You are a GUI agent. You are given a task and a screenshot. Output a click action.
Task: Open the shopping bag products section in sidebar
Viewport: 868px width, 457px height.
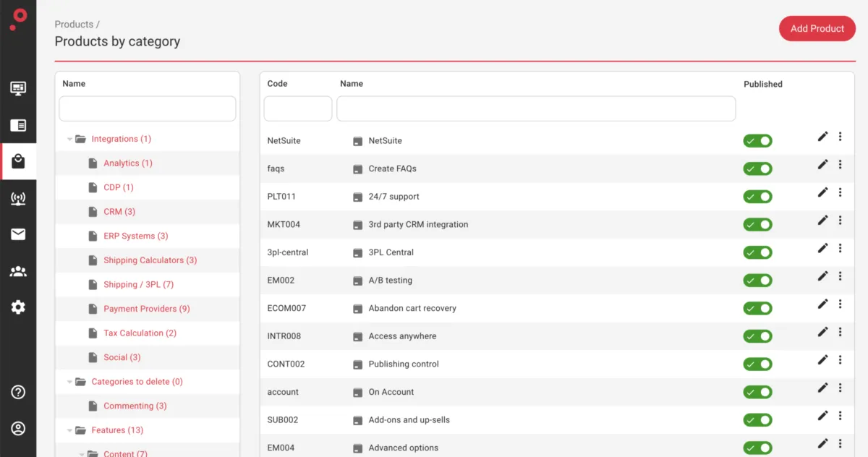point(18,162)
